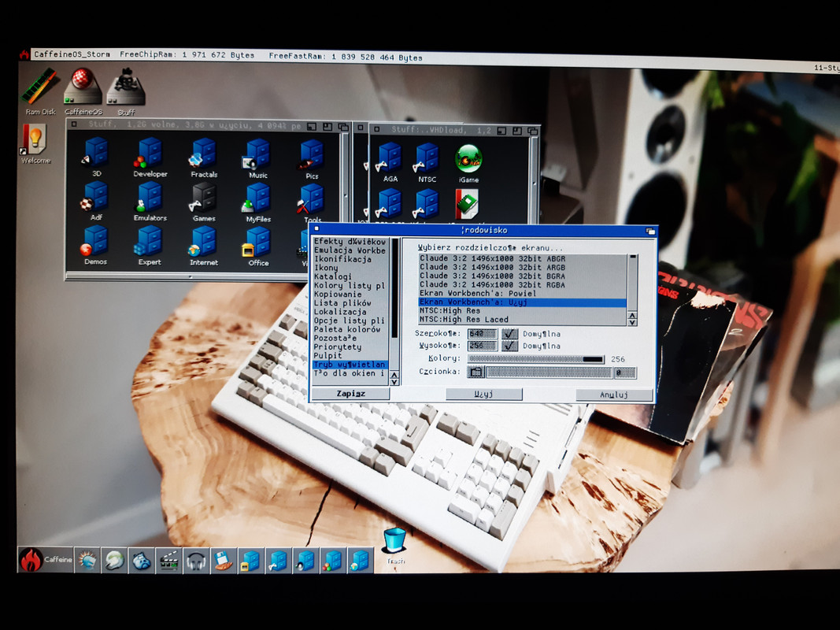Click the Czcionka font size field
The width and height of the screenshot is (840, 630).
(625, 372)
